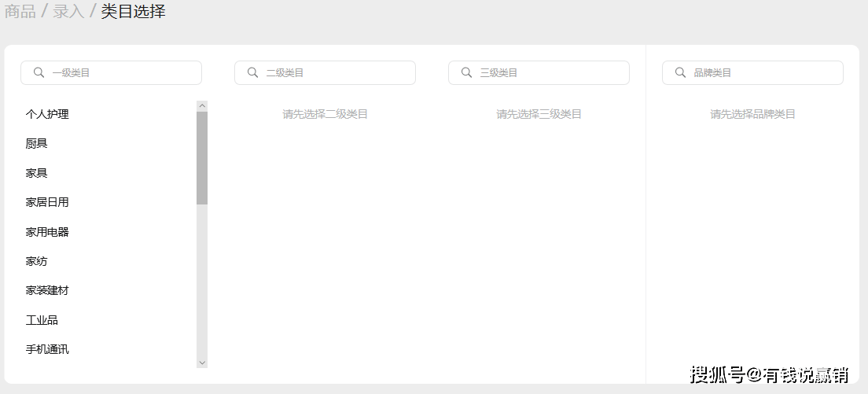868x394 pixels.
Task: Click search icon in 三级类目 field
Action: point(466,72)
